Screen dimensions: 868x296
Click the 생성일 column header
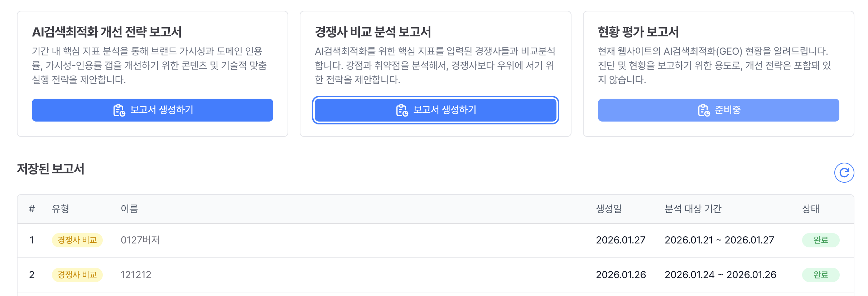tap(608, 209)
